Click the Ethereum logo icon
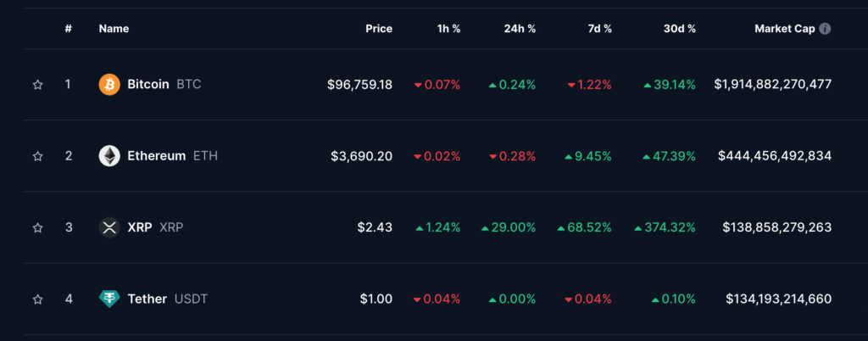The image size is (868, 341). pyautogui.click(x=109, y=156)
